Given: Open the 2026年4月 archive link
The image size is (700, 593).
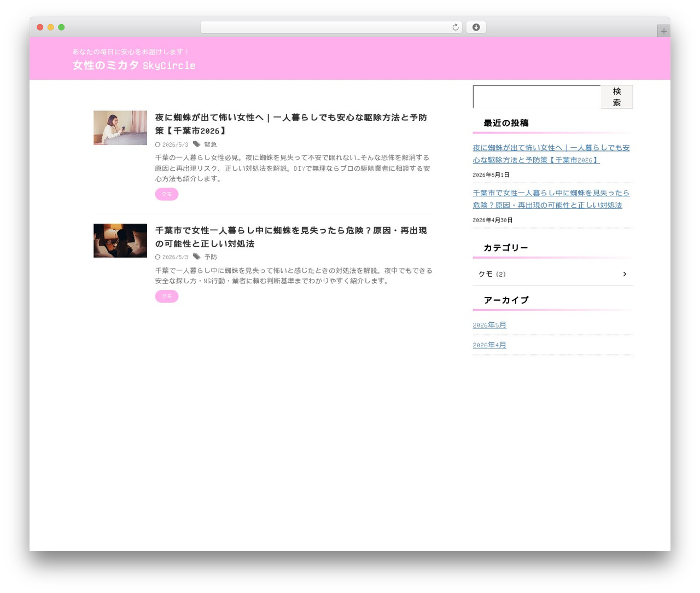Looking at the screenshot, I should (489, 345).
